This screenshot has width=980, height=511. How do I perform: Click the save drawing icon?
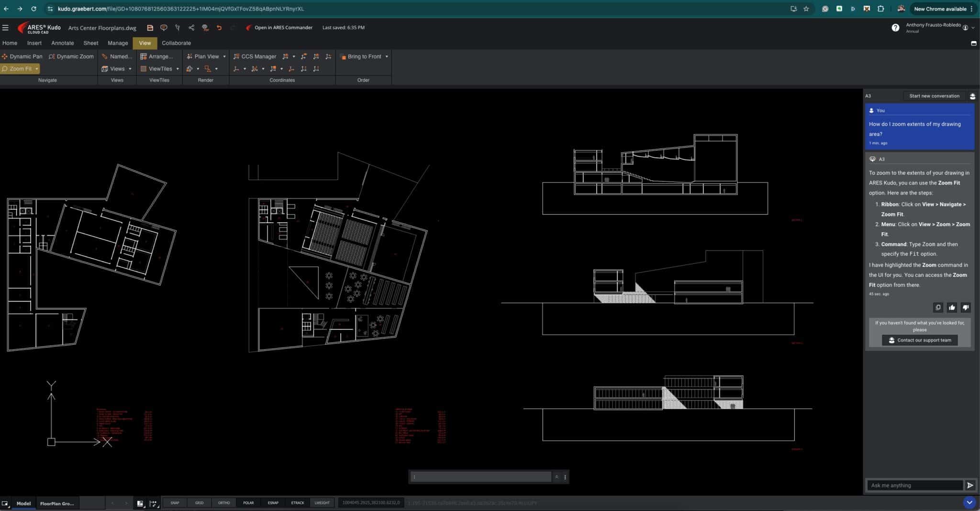150,27
